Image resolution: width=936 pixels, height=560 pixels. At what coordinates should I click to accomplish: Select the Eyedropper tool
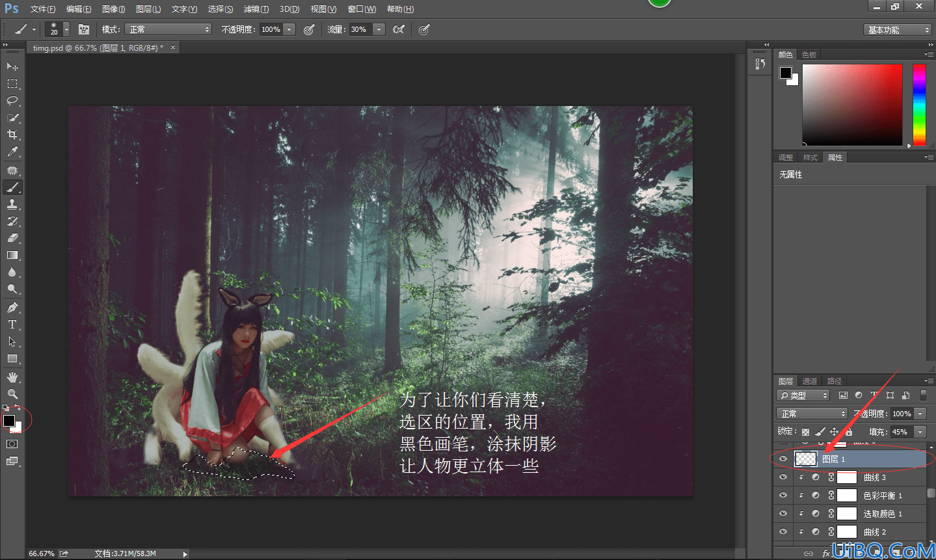point(12,152)
